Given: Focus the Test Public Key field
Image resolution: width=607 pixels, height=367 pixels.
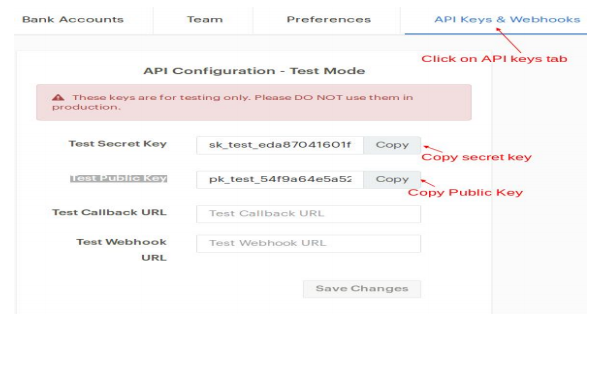Looking at the screenshot, I should 280,179.
